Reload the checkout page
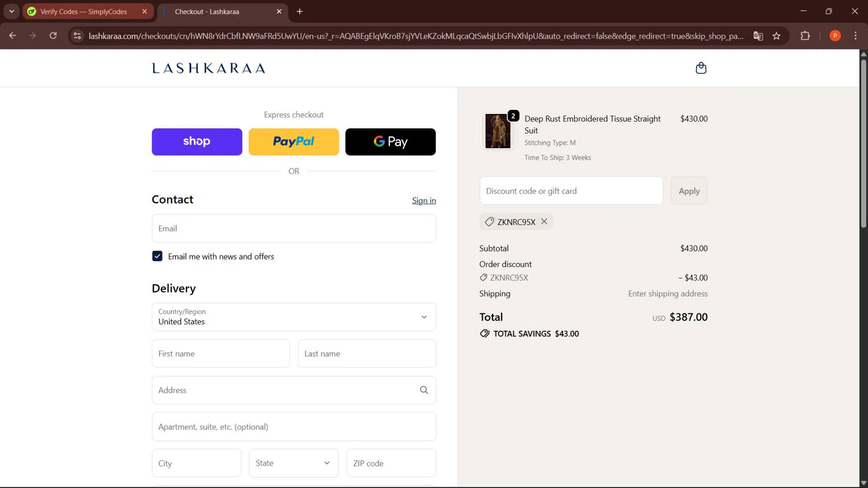 click(x=53, y=36)
